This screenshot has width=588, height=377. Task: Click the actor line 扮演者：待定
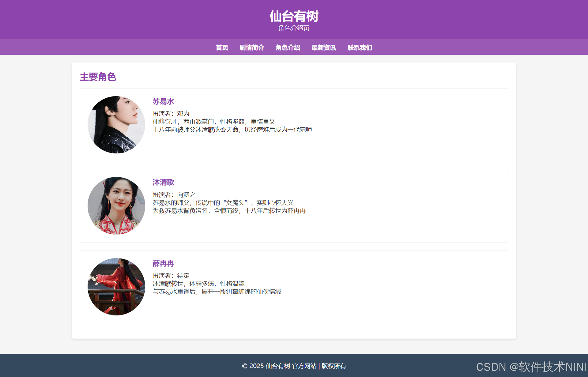pos(171,276)
